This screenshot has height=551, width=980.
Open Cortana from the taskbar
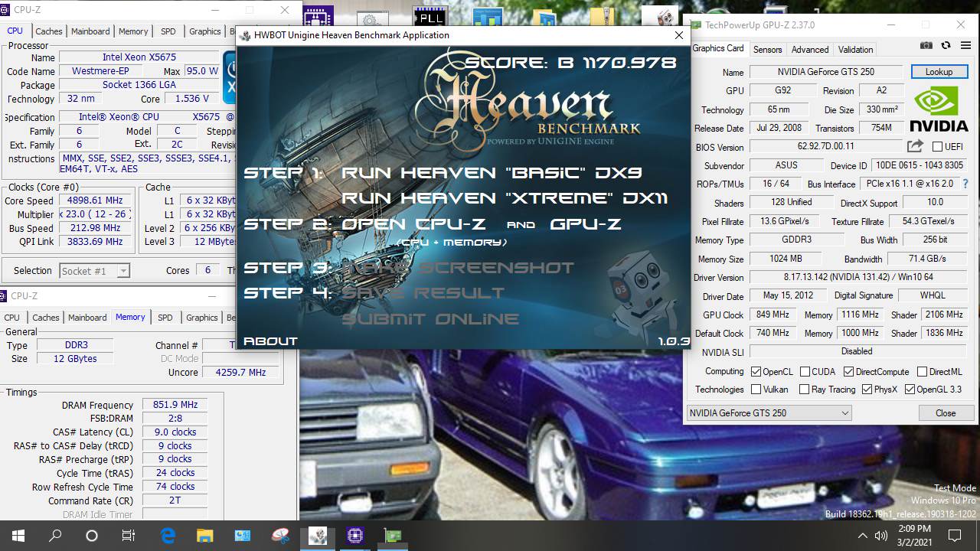(x=92, y=536)
